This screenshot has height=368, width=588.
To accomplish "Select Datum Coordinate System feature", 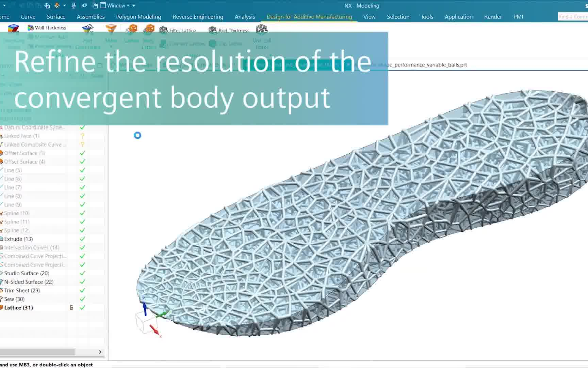I will coord(34,127).
